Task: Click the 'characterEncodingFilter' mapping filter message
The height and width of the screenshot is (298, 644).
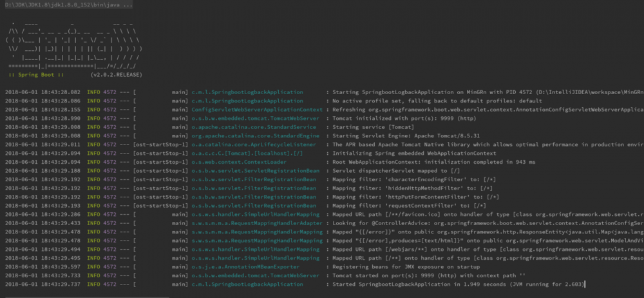Action: pos(414,179)
